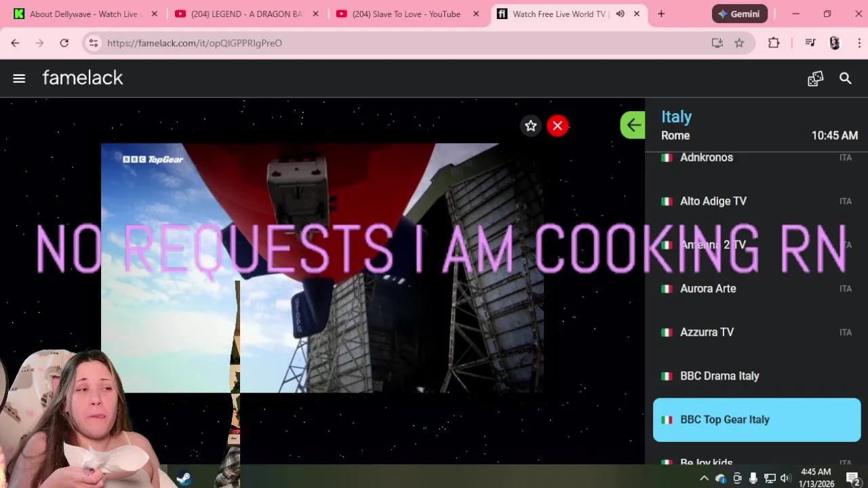Image resolution: width=868 pixels, height=488 pixels.
Task: Click the Top Gear video player
Action: click(322, 268)
